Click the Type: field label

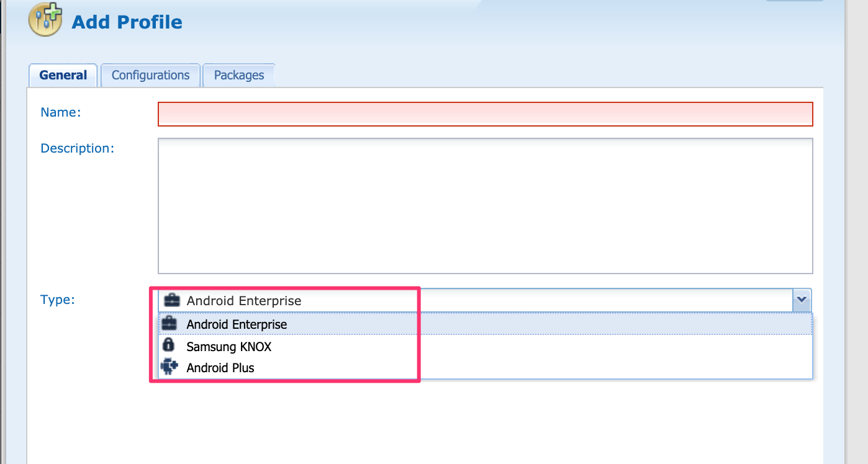pos(57,300)
